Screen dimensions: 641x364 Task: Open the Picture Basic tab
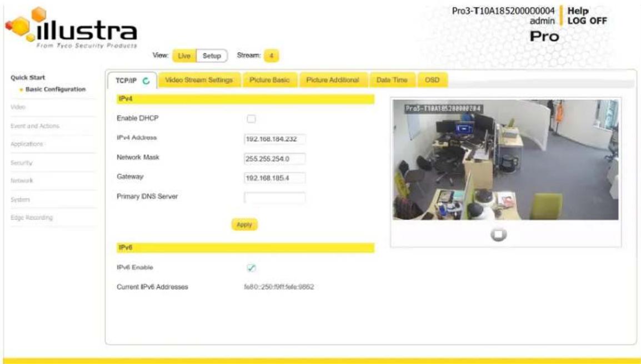pos(269,80)
